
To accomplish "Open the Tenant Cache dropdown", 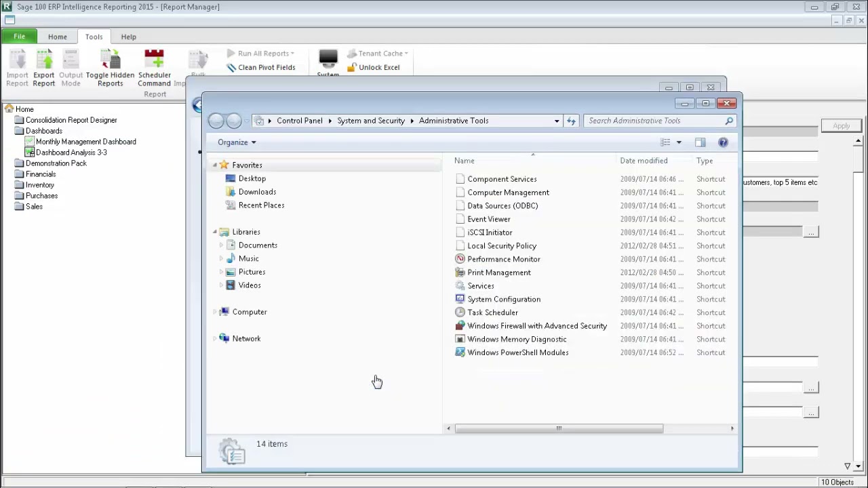I will click(378, 54).
